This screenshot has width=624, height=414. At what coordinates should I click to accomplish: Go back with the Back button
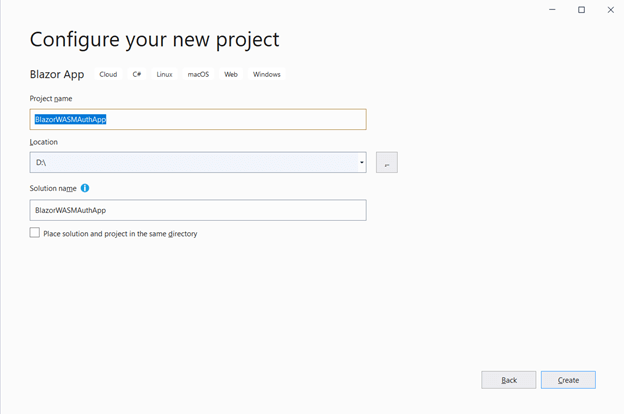tap(509, 380)
